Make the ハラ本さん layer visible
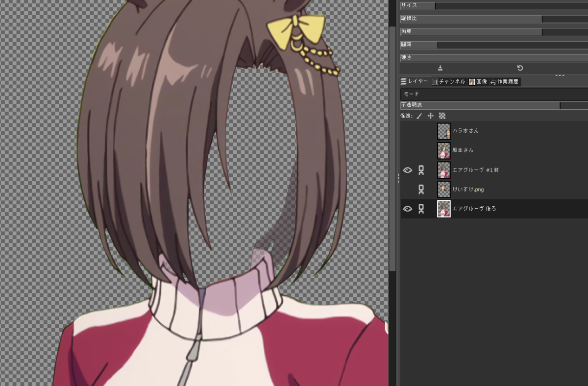This screenshot has width=588, height=386. click(407, 131)
